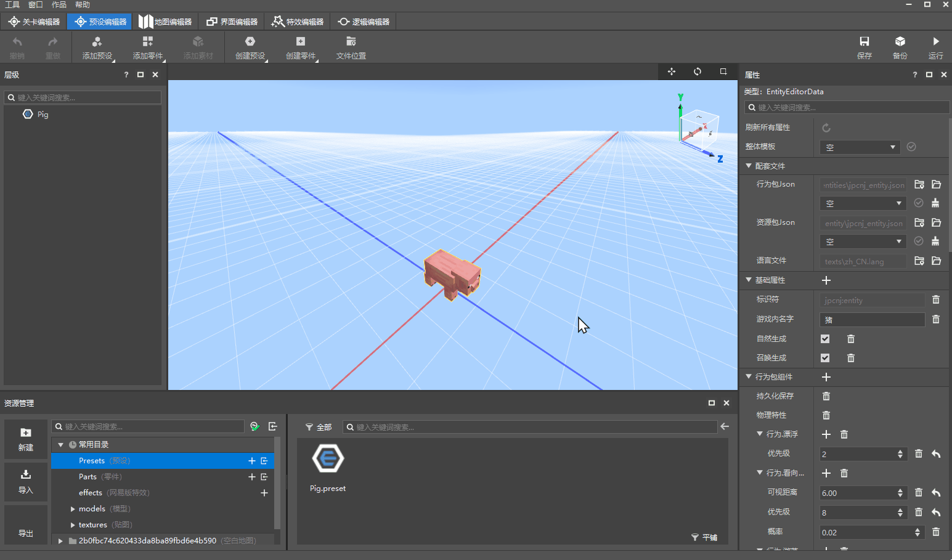Collapse the 配套文件 section
The image size is (952, 560).
coord(749,166)
